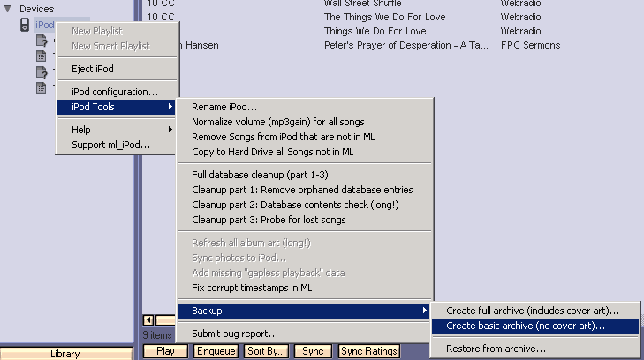Select Cleanup part 3: Probe for lost songs
This screenshot has height=360, width=644.
pos(305,220)
